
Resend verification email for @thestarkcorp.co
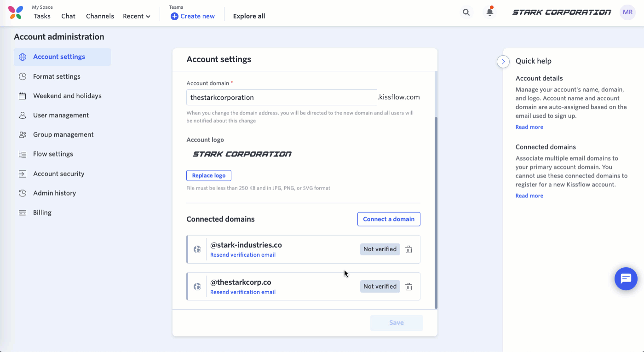tap(243, 292)
